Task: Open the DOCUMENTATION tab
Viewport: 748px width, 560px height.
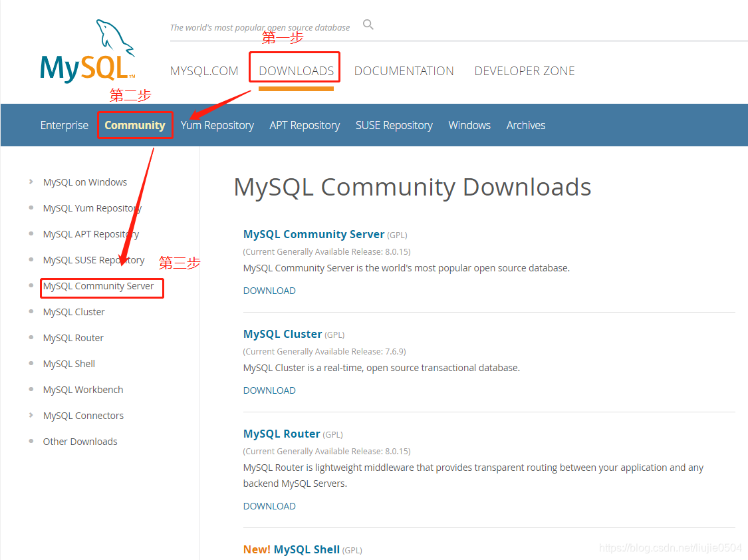Action: click(404, 71)
